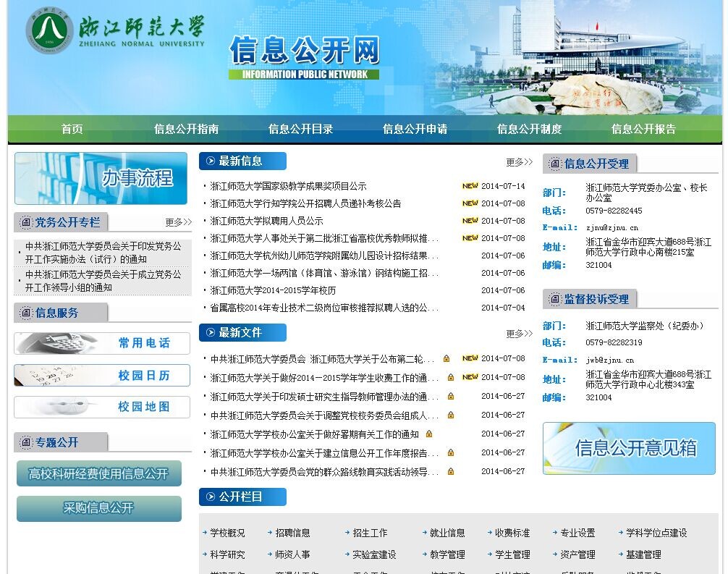
Task: Expand 更多 link in 党务公开专栏
Action: (178, 222)
